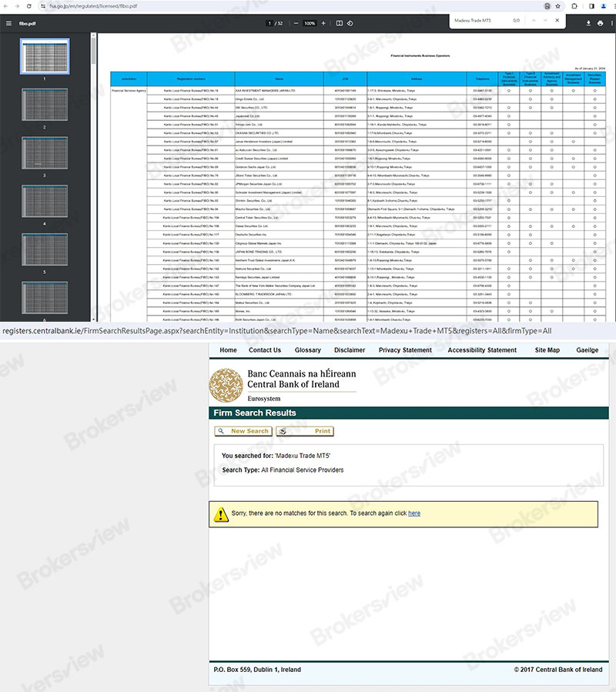Image resolution: width=616 pixels, height=692 pixels.
Task: Select PDF page 1 thumbnail
Action: coord(45,56)
